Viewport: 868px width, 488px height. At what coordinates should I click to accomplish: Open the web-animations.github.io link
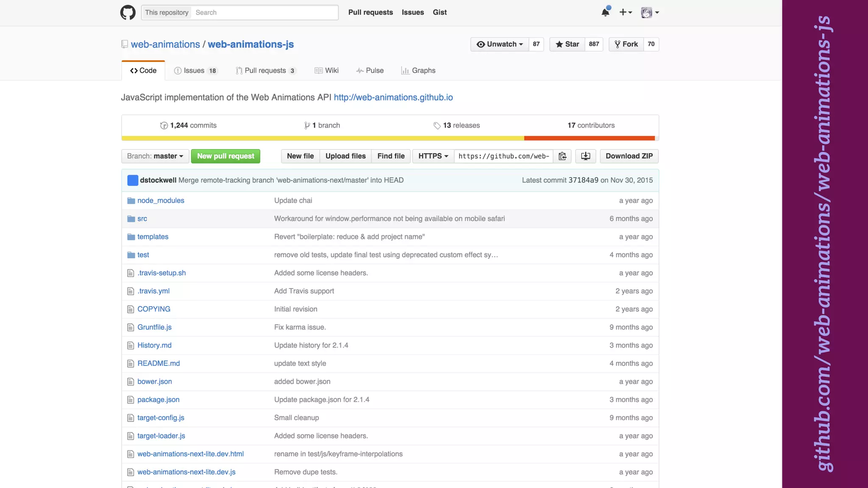click(x=393, y=97)
